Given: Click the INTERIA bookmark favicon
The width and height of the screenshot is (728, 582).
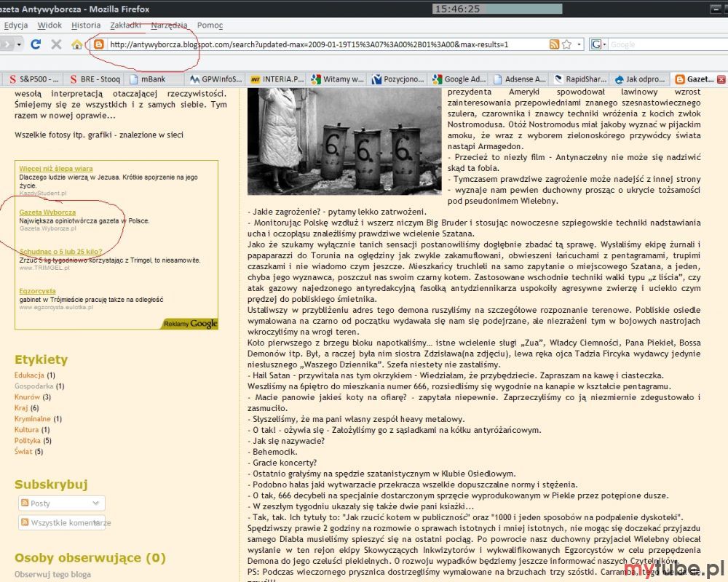Looking at the screenshot, I should point(256,79).
